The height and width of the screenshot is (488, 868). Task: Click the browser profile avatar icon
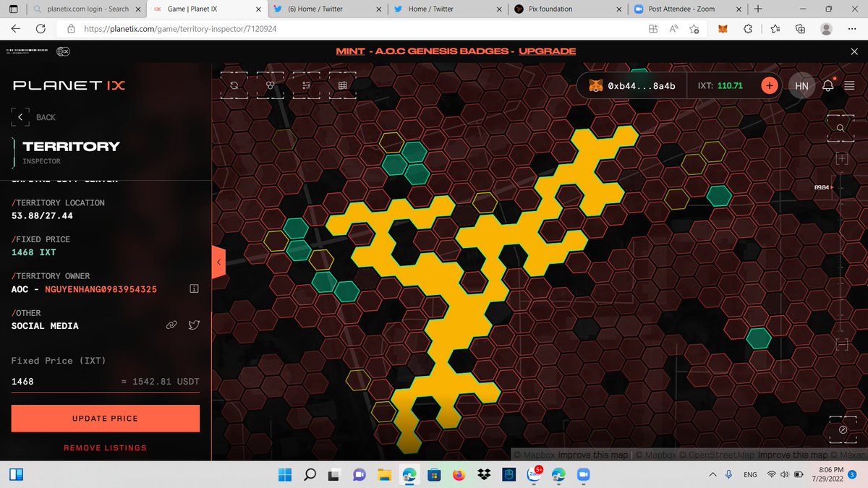(x=826, y=29)
